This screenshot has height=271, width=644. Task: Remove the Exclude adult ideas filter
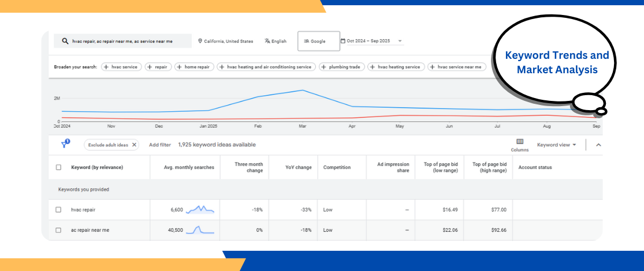click(134, 145)
